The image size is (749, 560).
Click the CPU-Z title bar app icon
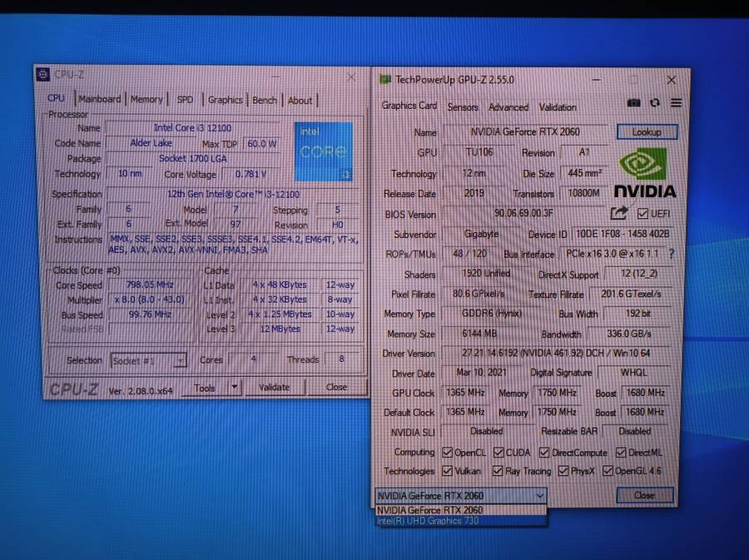point(44,75)
